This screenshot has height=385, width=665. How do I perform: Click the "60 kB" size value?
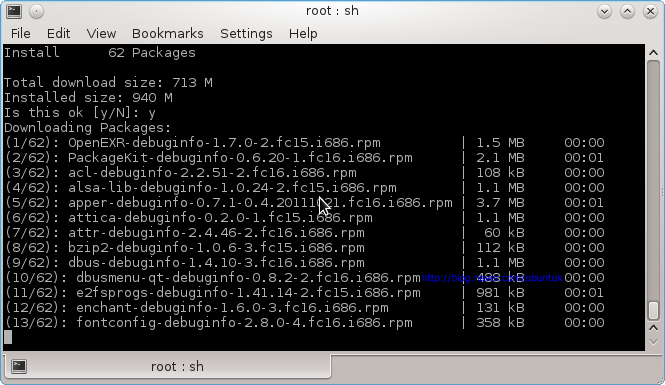pyautogui.click(x=505, y=233)
